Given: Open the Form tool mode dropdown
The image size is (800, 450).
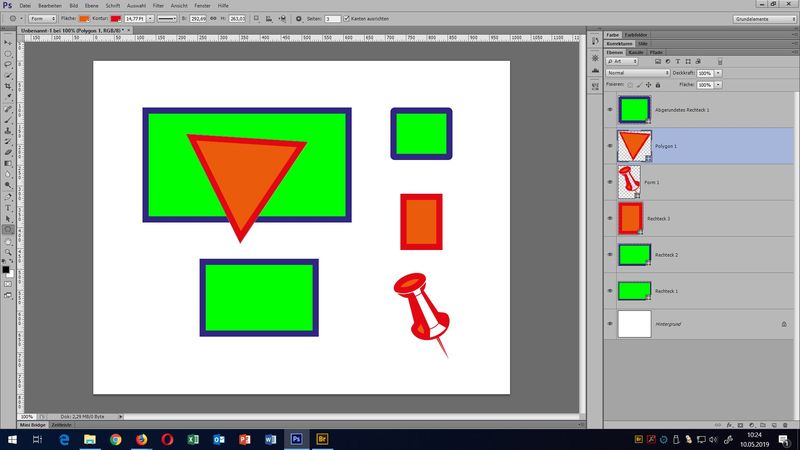Looking at the screenshot, I should [x=42, y=19].
